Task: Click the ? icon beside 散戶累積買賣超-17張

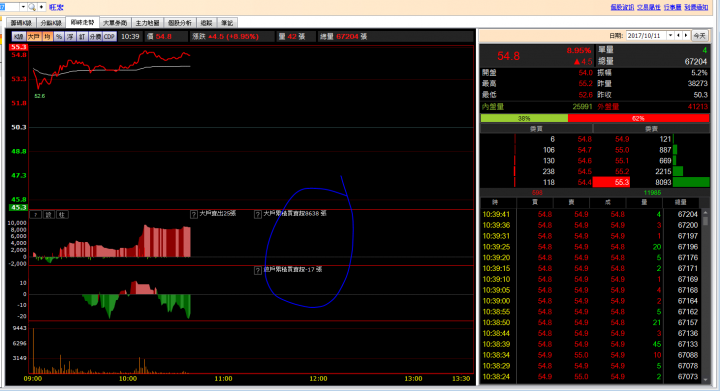Action: coord(258,270)
